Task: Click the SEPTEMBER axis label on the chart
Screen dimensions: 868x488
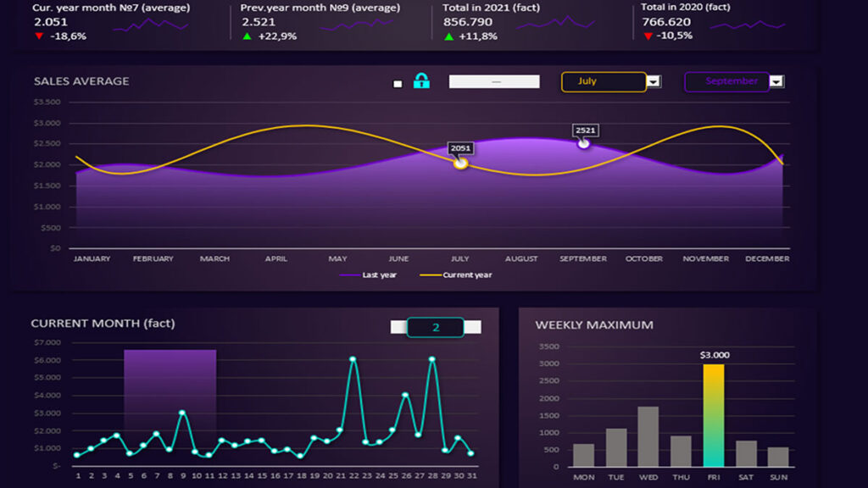Action: (582, 258)
